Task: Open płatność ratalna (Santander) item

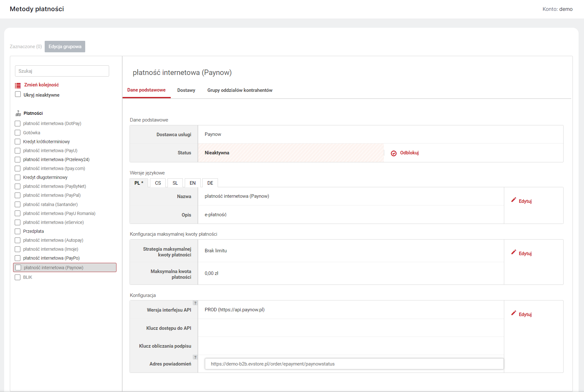Action: point(50,204)
